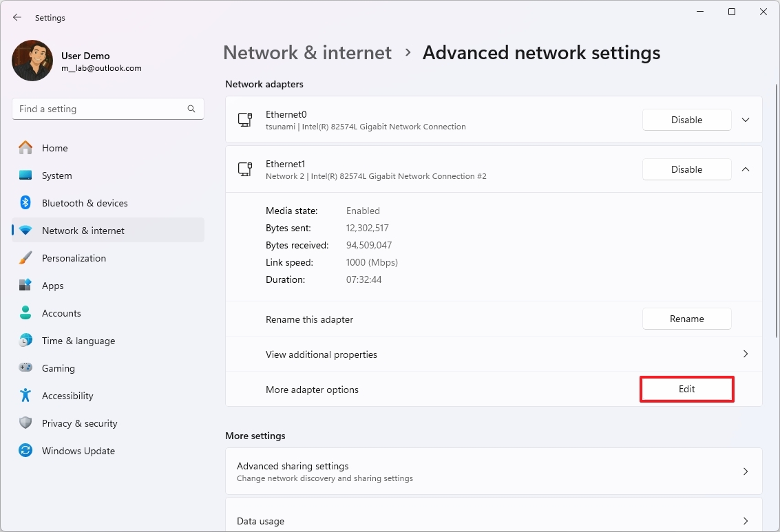The width and height of the screenshot is (780, 532).
Task: Open View additional properties
Action: pyautogui.click(x=494, y=354)
